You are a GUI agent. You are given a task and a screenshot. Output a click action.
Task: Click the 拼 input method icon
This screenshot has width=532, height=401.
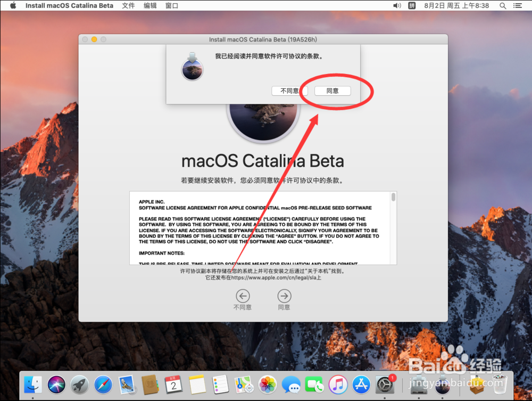tap(412, 5)
